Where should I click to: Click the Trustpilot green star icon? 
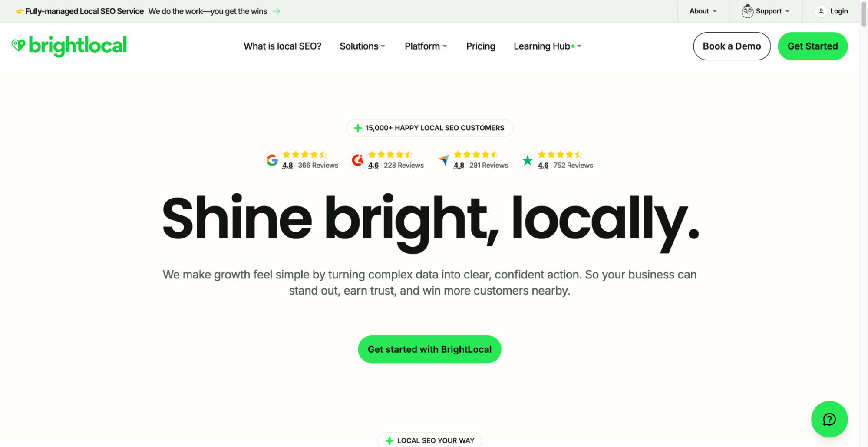[528, 160]
